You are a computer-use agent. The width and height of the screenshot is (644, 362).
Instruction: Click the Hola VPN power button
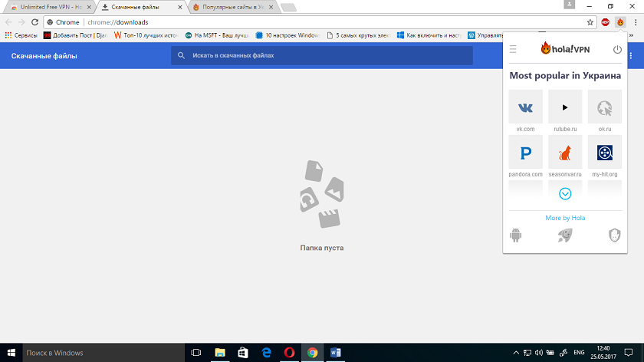617,50
